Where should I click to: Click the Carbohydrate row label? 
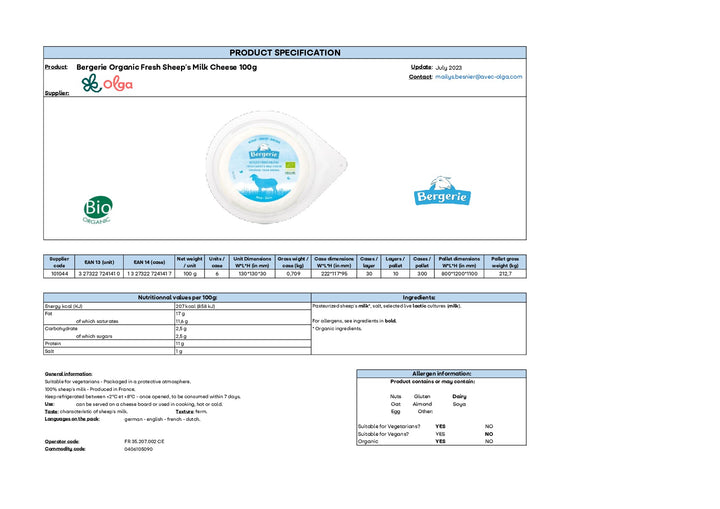click(x=61, y=328)
